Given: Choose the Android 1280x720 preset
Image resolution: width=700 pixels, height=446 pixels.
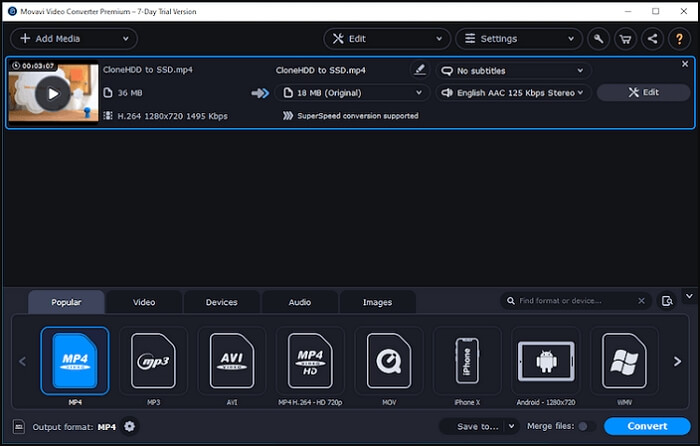Looking at the screenshot, I should click(x=545, y=358).
